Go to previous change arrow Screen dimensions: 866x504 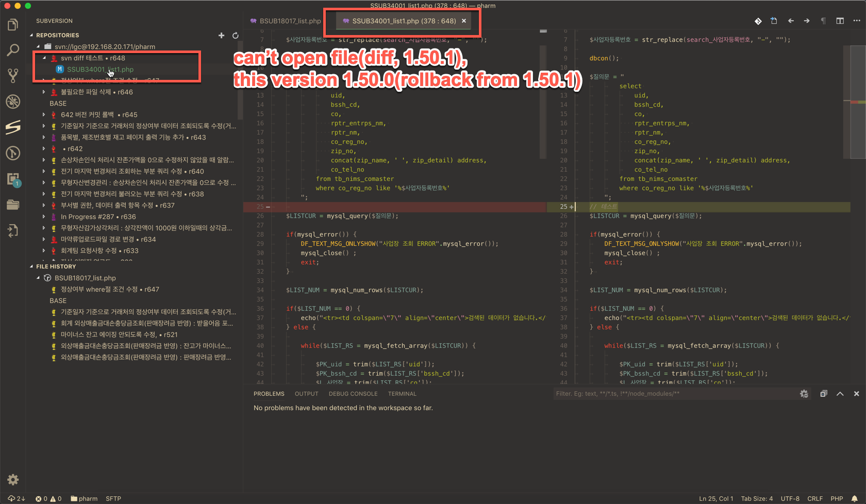pyautogui.click(x=791, y=21)
